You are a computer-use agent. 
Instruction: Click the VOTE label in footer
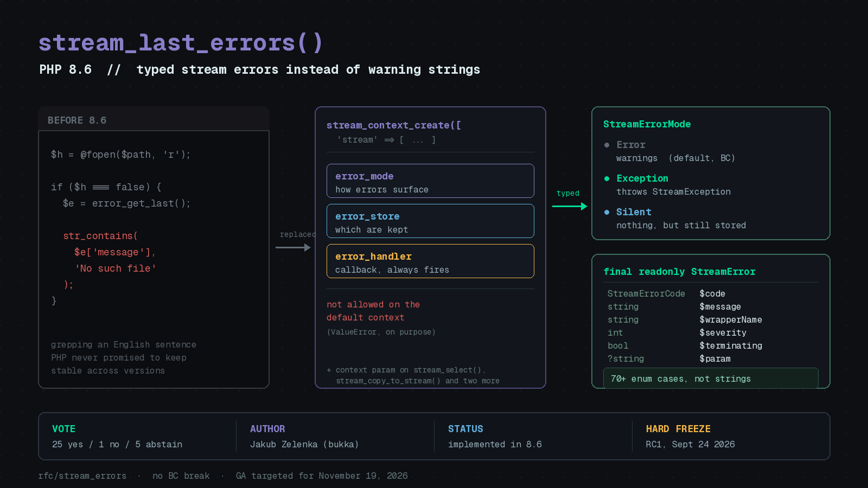pos(63,429)
